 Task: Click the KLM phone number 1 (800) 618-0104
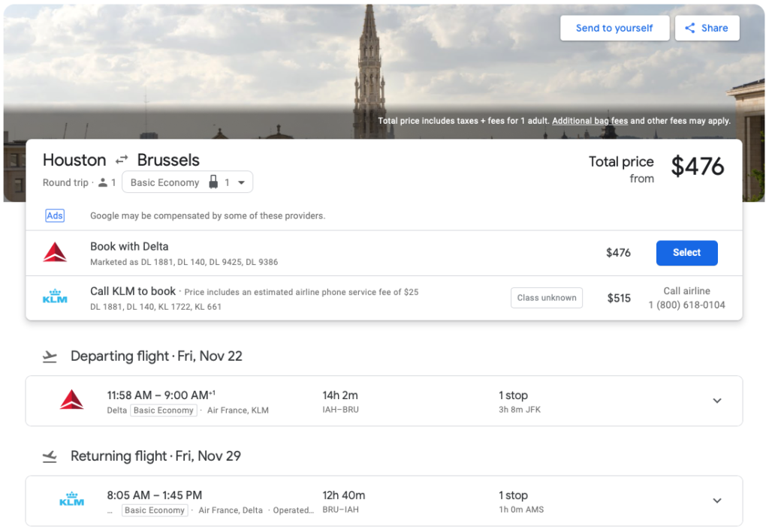click(686, 305)
